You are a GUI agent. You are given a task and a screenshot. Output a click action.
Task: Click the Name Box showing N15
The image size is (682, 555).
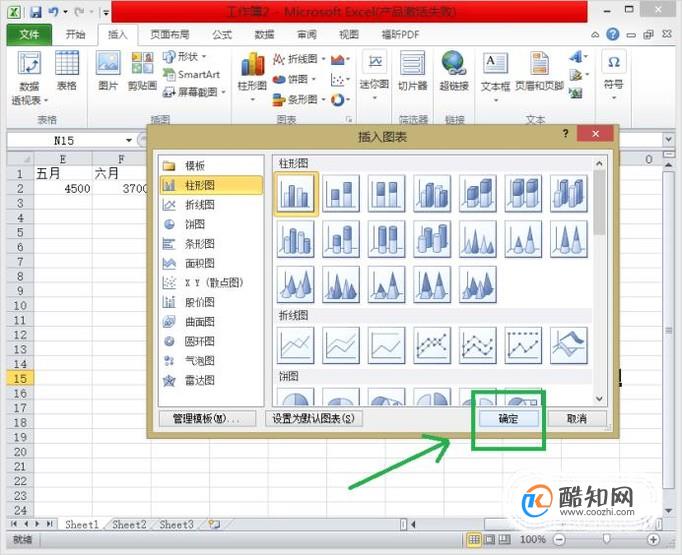64,140
